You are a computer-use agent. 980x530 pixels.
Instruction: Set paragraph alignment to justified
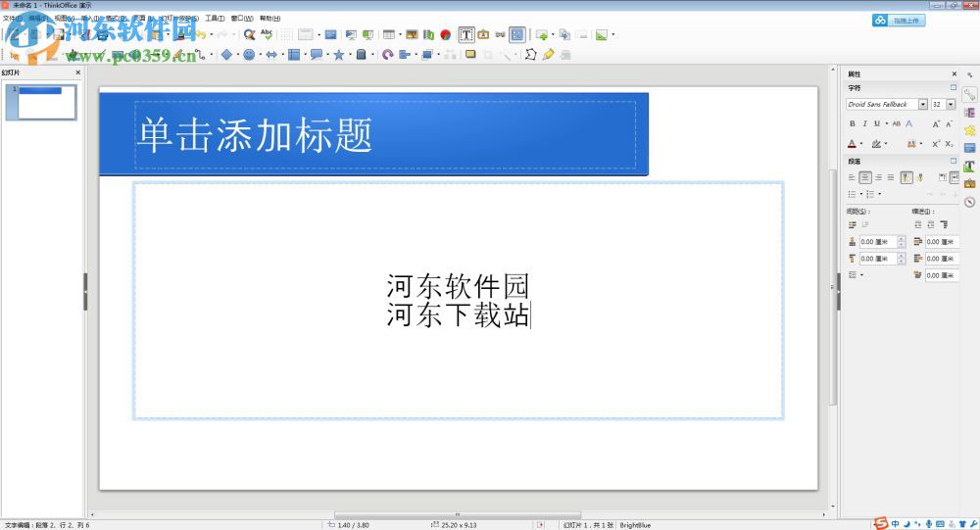point(891,178)
